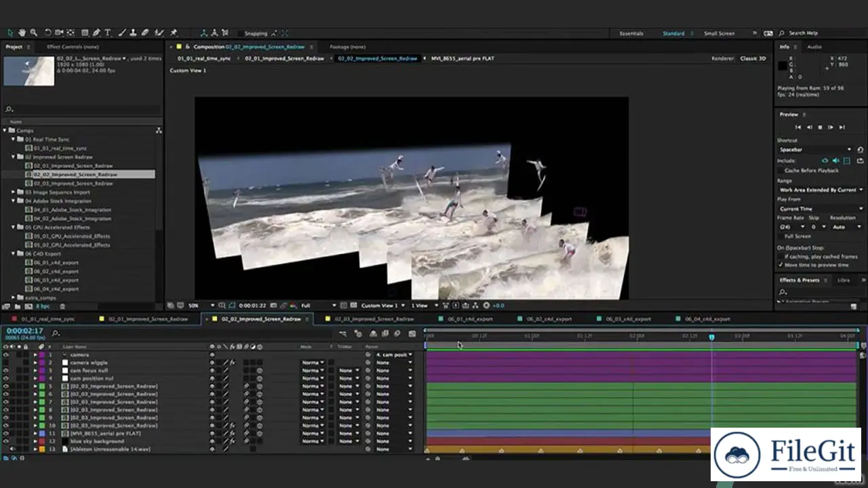Reset the Preview shortcut settings icon
The width and height of the screenshot is (868, 488).
point(860,150)
